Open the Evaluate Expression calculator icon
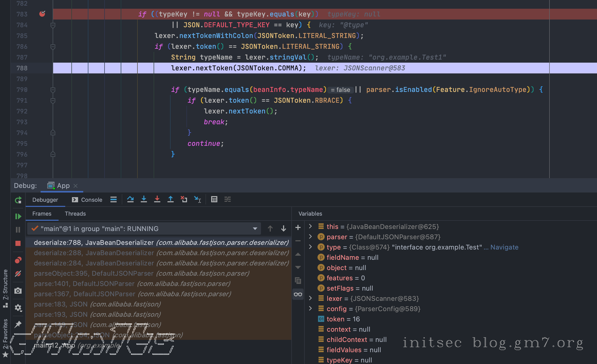Screen dimensions: 597x364 (214, 199)
